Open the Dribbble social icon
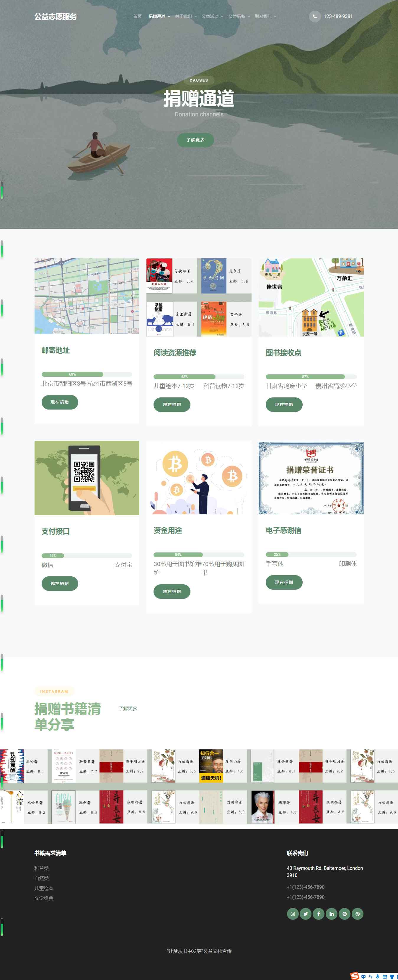Screen dimensions: 398x980 point(357,914)
